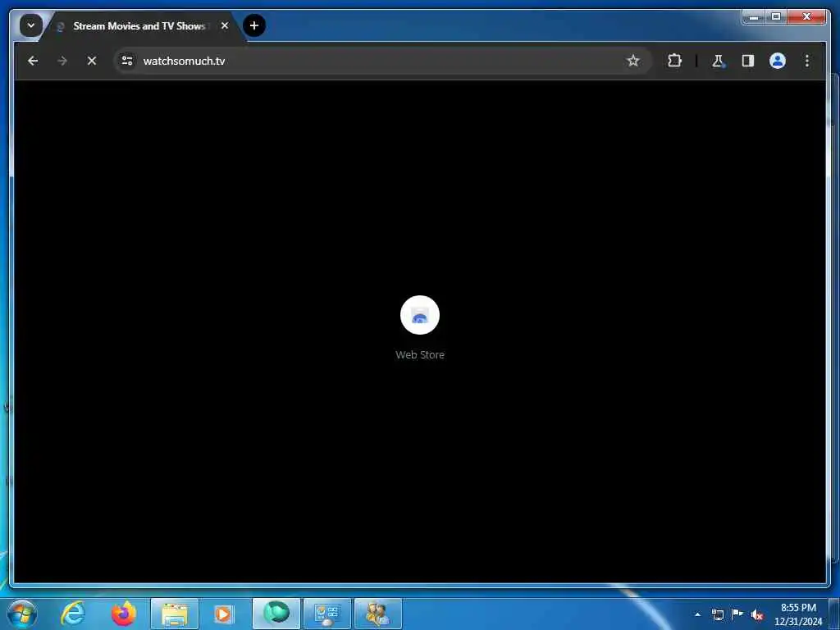Screen dimensions: 840x630
Task: Open Windows Media Player taskbar icon
Action: [223, 614]
